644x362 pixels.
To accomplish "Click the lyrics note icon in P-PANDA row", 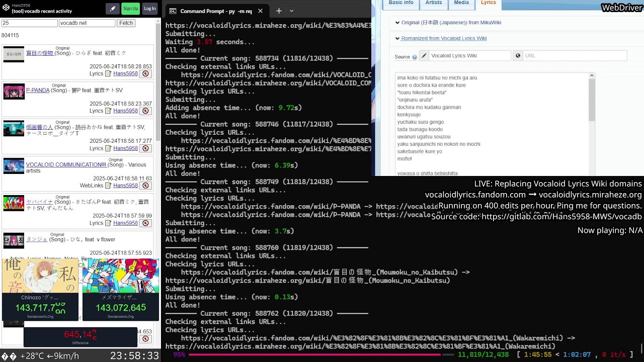I will click(x=108, y=111).
